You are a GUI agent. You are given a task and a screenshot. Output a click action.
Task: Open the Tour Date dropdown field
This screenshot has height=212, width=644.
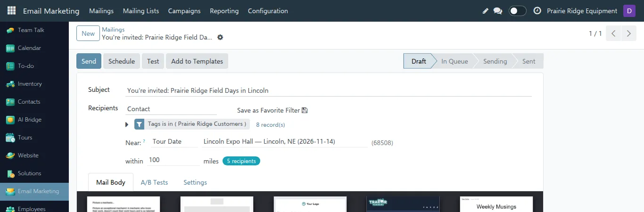coord(174,141)
